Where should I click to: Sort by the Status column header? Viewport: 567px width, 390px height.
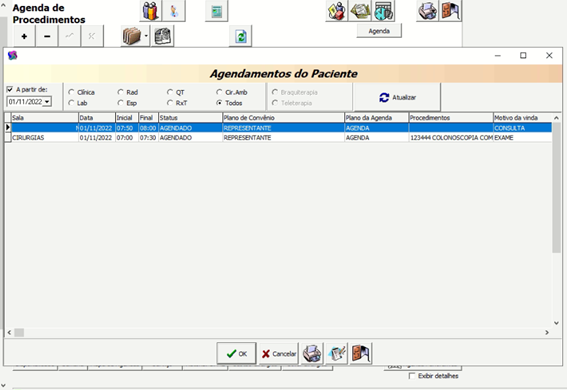190,117
